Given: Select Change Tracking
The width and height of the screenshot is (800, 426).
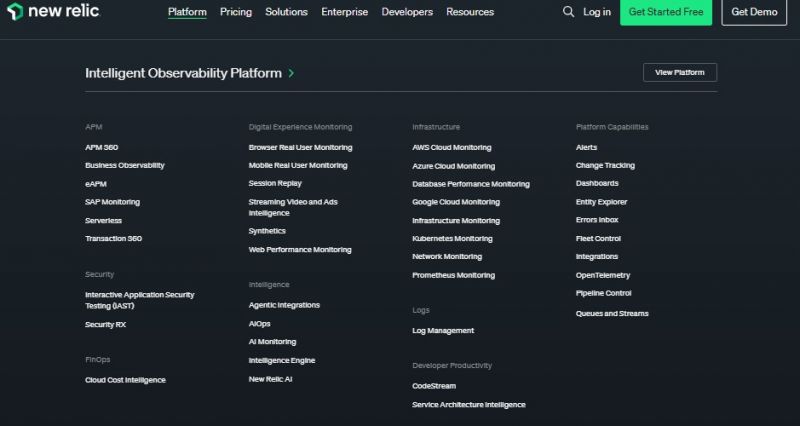Looking at the screenshot, I should click(605, 165).
